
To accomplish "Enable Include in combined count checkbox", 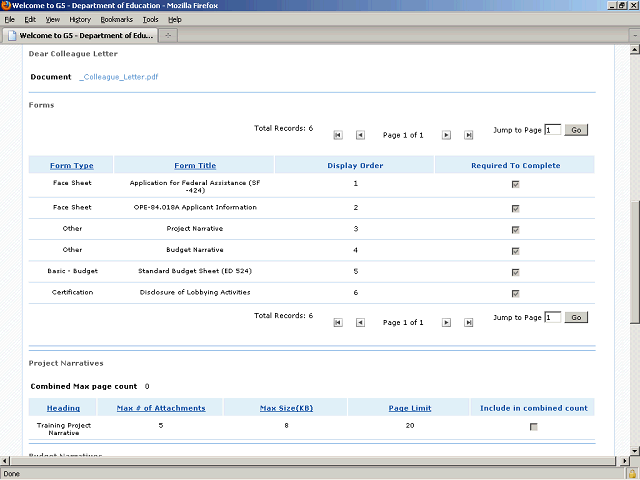I will (533, 427).
